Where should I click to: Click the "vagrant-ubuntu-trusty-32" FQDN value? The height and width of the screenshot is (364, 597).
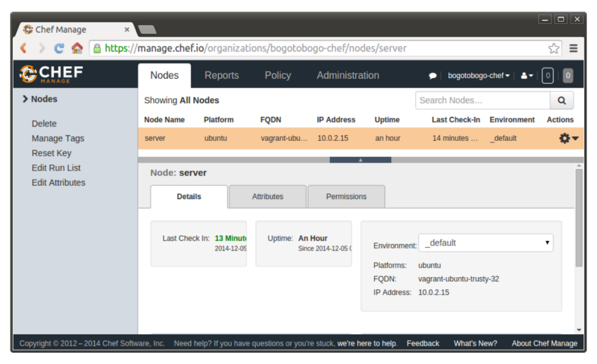click(458, 279)
